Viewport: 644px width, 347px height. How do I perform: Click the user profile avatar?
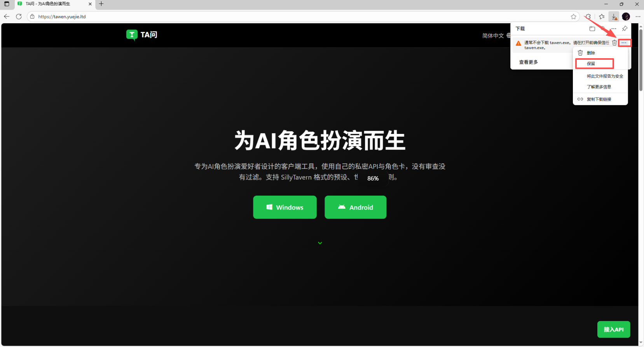[626, 17]
